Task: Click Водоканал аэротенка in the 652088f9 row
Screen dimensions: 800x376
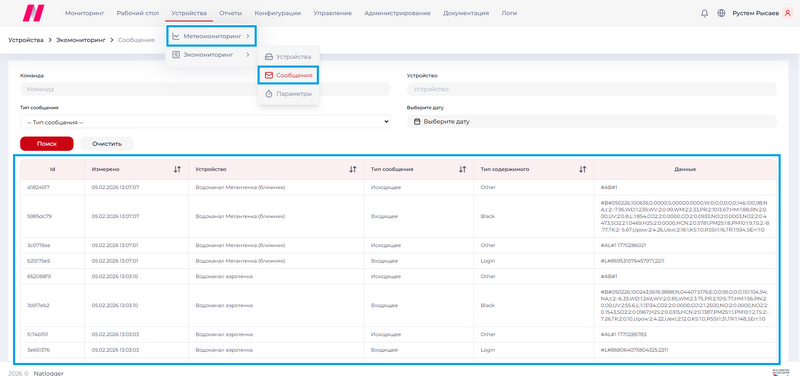Action: (224, 277)
